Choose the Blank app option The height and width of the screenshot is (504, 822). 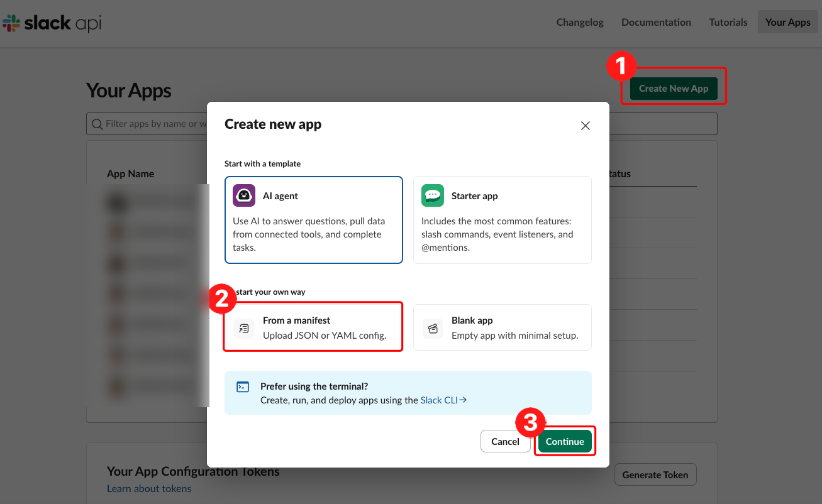click(503, 327)
